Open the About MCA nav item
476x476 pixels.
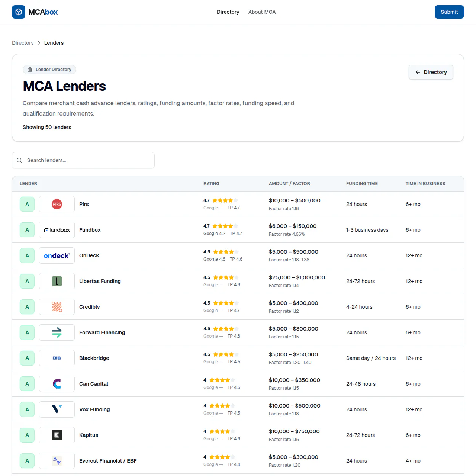click(x=262, y=12)
